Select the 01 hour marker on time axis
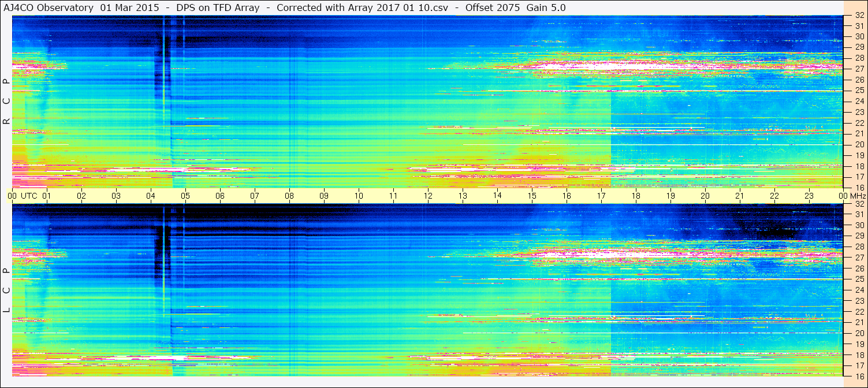 [47, 196]
